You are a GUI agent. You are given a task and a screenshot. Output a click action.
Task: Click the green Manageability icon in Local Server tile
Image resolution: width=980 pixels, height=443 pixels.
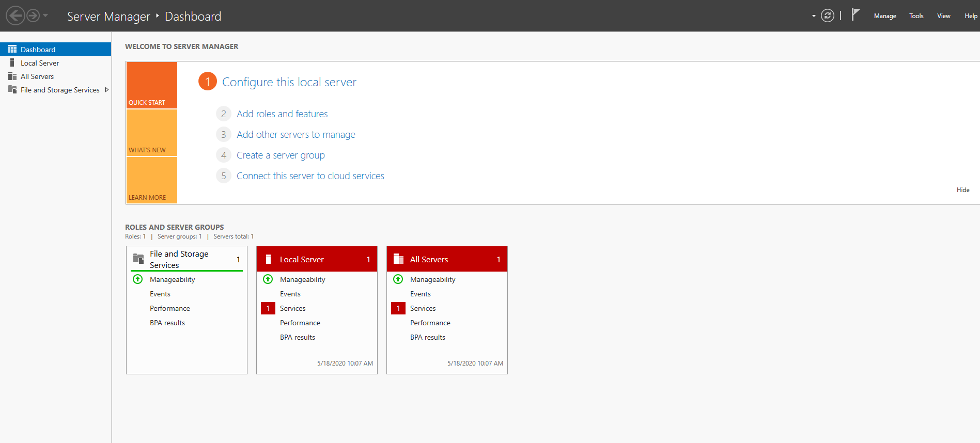coord(268,279)
